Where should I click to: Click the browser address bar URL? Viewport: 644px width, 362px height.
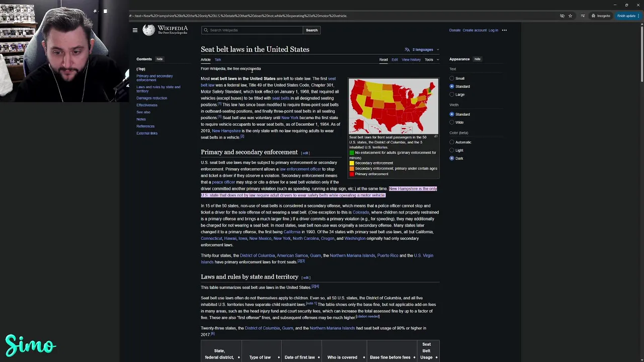pos(238,16)
